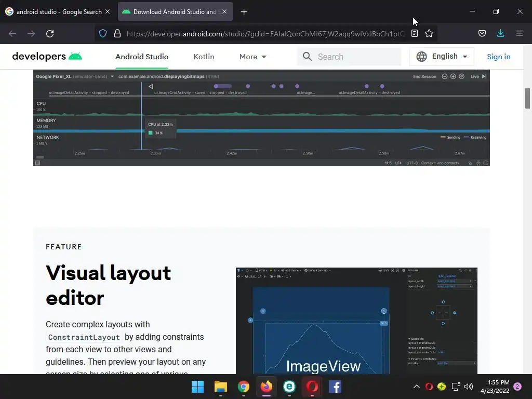Close the android studio Google Search tab
Viewport: 532px width, 399px height.
[108, 11]
